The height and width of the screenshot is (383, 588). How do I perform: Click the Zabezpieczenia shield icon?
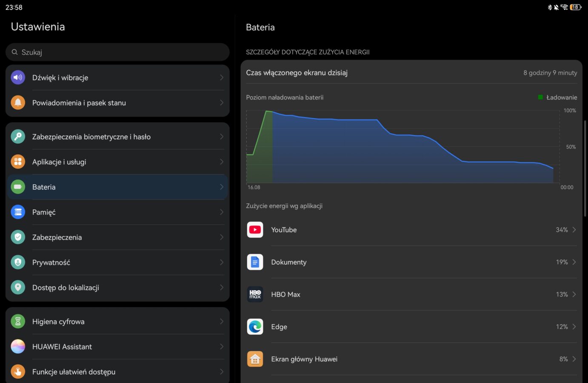click(x=18, y=237)
